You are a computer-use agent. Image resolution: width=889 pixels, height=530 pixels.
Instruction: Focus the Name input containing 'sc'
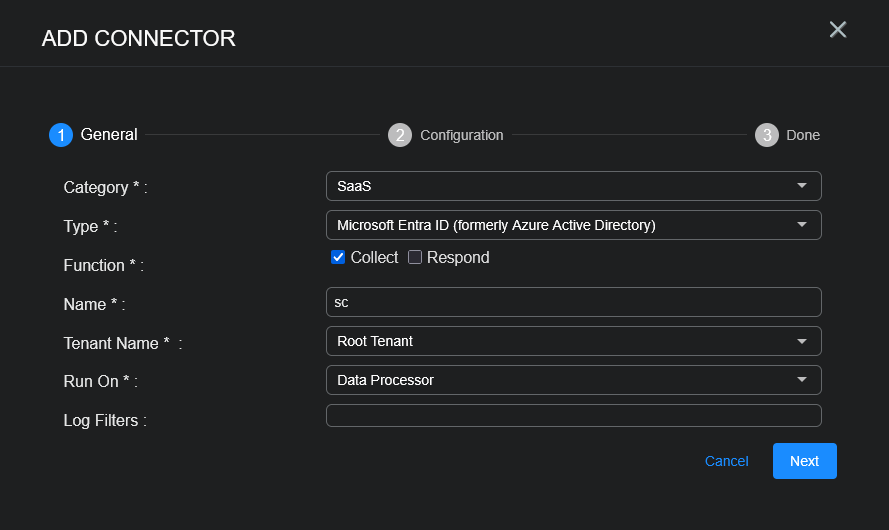573,302
